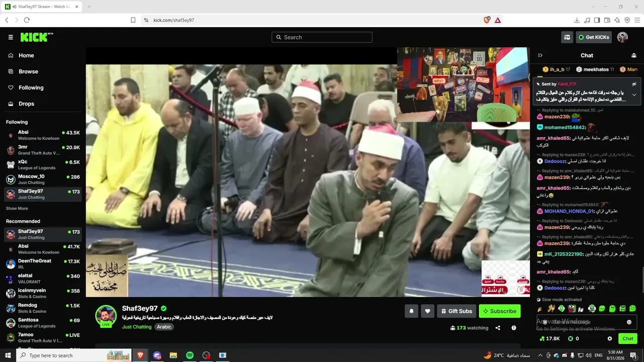Hide the pinned message from Fahd_F17
644x362 pixels.
click(x=634, y=84)
